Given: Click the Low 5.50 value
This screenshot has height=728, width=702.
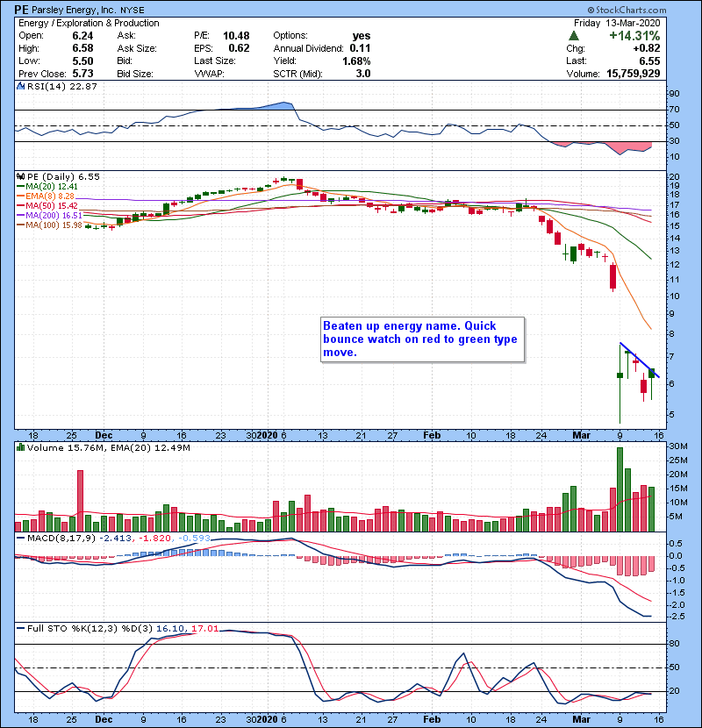Looking at the screenshot, I should click(x=82, y=61).
